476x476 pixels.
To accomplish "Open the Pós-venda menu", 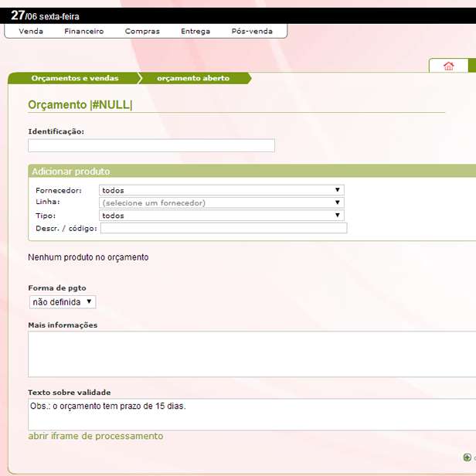I will point(252,32).
